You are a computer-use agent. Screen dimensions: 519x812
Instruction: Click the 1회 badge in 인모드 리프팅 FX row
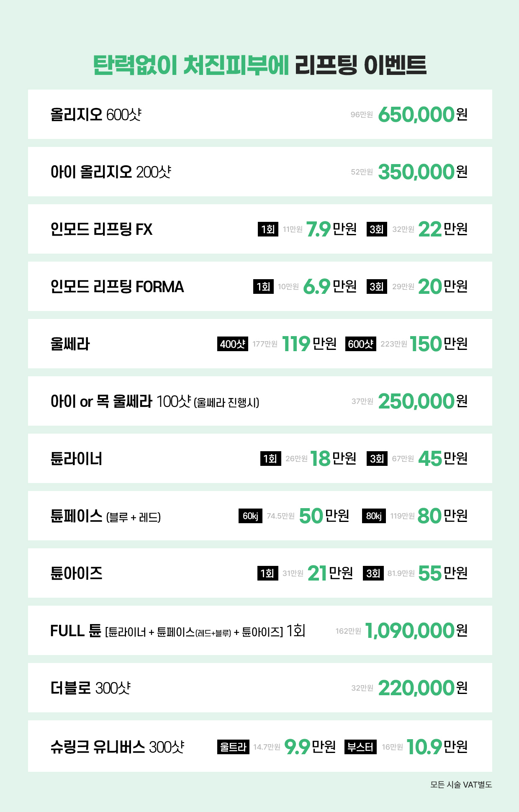pos(268,229)
